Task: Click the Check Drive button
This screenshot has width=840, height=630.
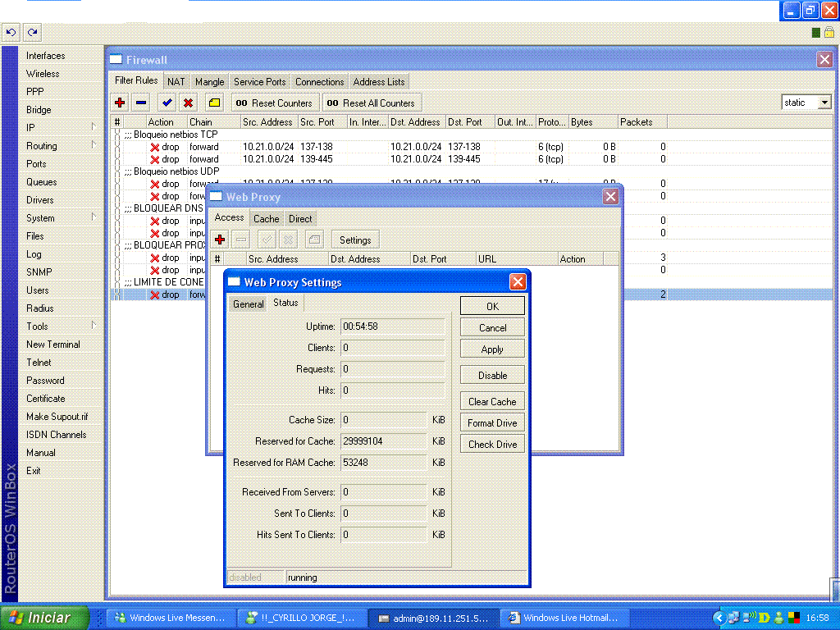Action: tap(492, 444)
